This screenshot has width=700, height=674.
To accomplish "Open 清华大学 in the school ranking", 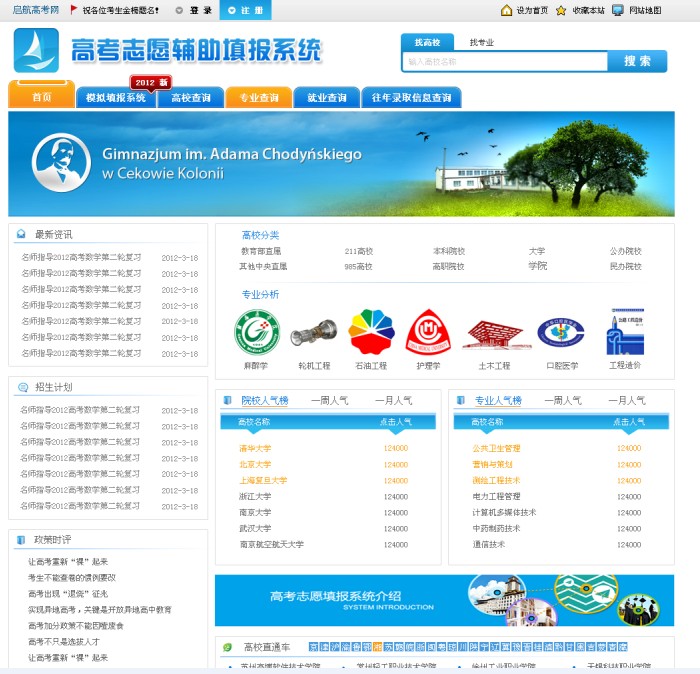I will point(255,448).
